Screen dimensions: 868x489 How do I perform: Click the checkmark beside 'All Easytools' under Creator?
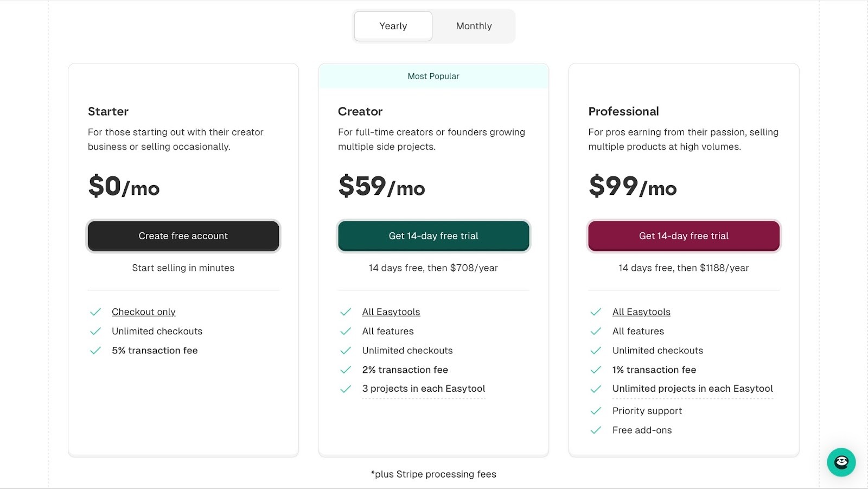(346, 312)
